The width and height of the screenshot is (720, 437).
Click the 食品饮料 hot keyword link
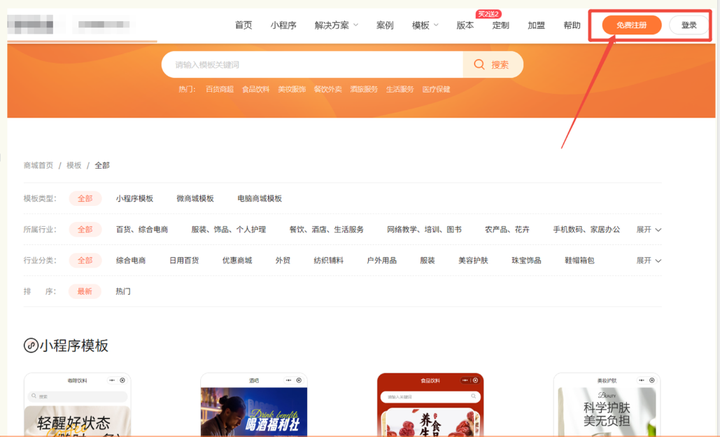[x=256, y=90]
